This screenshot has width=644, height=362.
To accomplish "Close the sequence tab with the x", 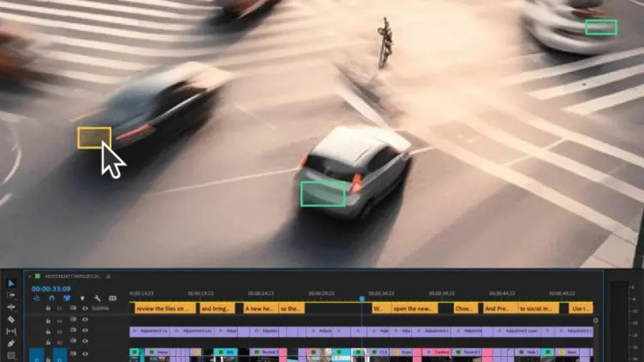I will coord(30,277).
